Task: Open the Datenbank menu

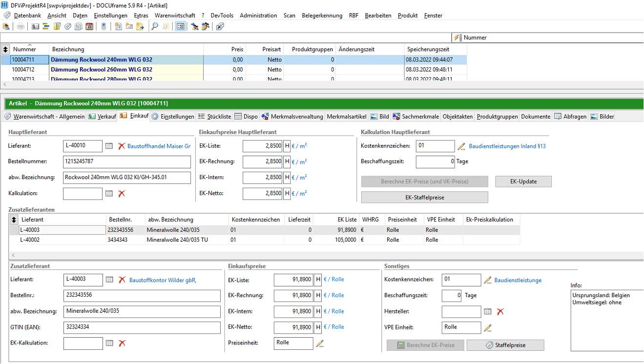Action: pos(27,15)
